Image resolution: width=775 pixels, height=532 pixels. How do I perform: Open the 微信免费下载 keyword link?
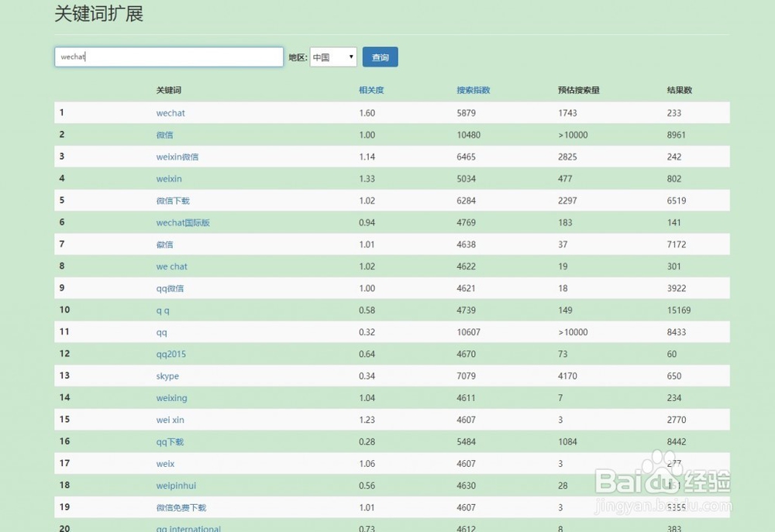(x=181, y=508)
